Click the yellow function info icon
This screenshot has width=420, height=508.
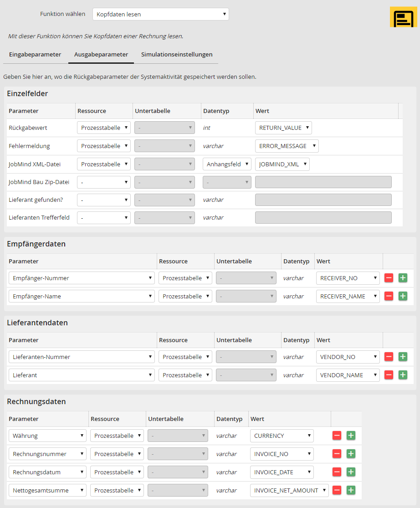pyautogui.click(x=403, y=17)
